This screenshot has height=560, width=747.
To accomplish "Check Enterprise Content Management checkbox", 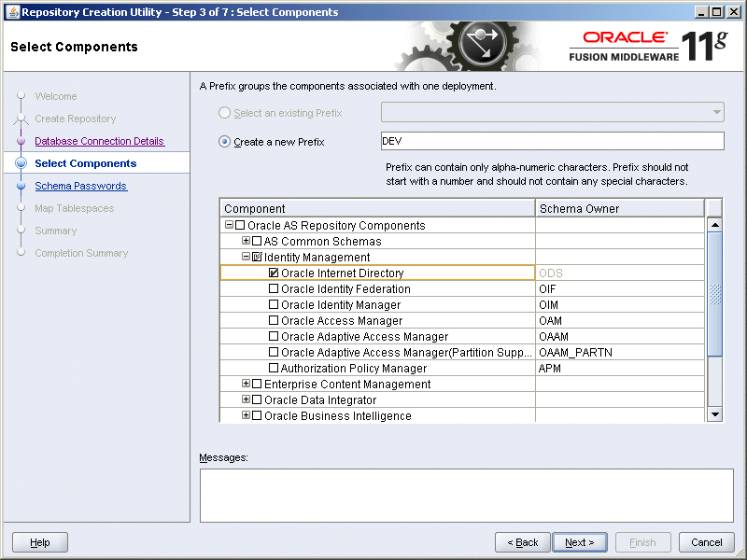I will pyautogui.click(x=257, y=384).
